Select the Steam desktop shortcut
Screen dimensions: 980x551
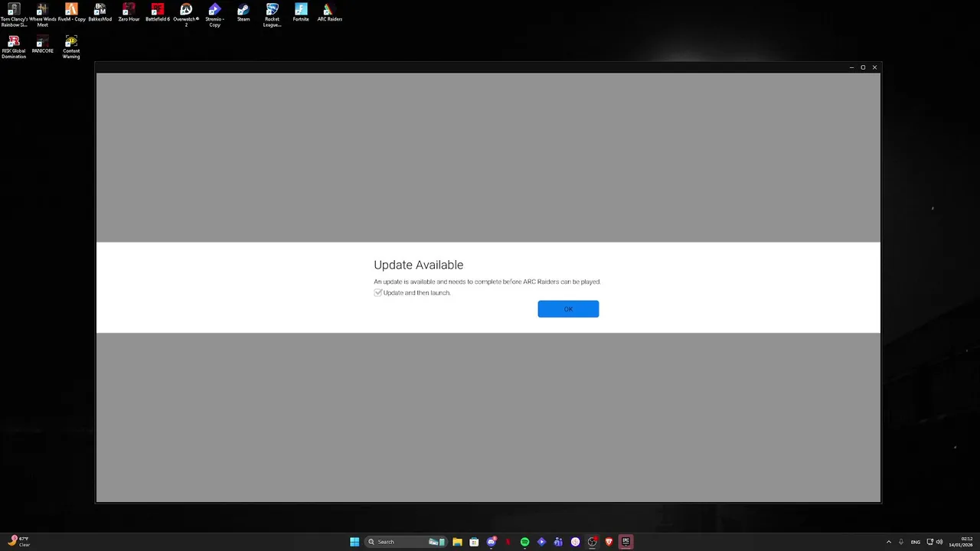click(243, 13)
